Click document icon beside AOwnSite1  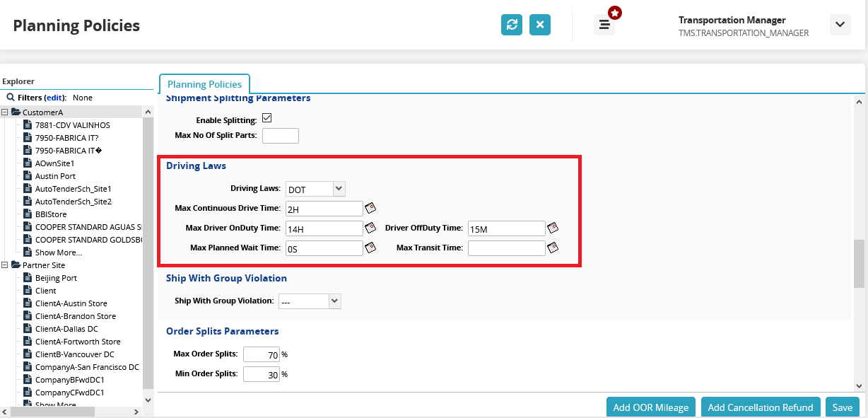point(28,163)
